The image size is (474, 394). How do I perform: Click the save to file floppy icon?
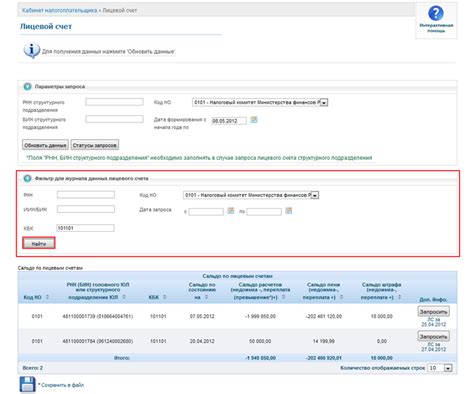click(x=27, y=385)
